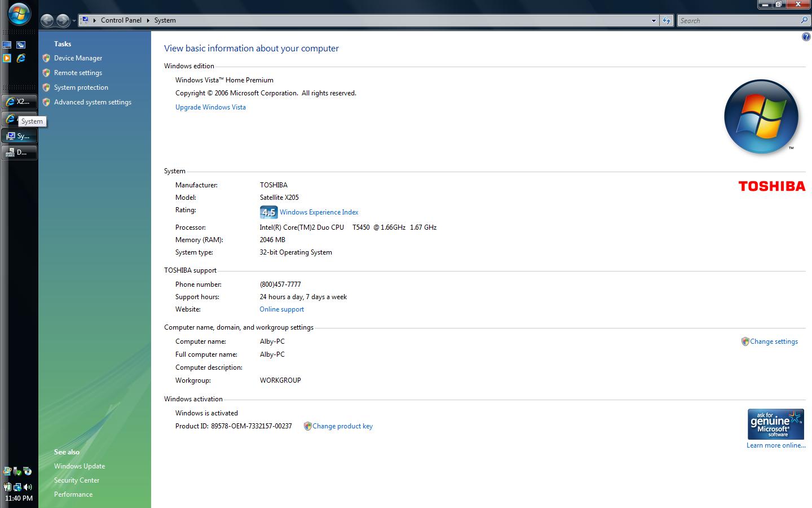Click the shield icon beside Change product key
The image size is (812, 508).
point(307,426)
